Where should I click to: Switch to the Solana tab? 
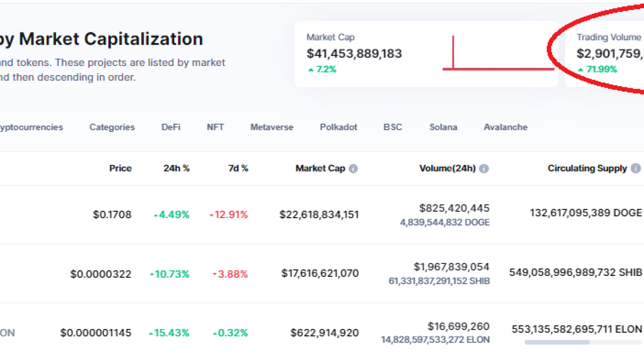(443, 127)
